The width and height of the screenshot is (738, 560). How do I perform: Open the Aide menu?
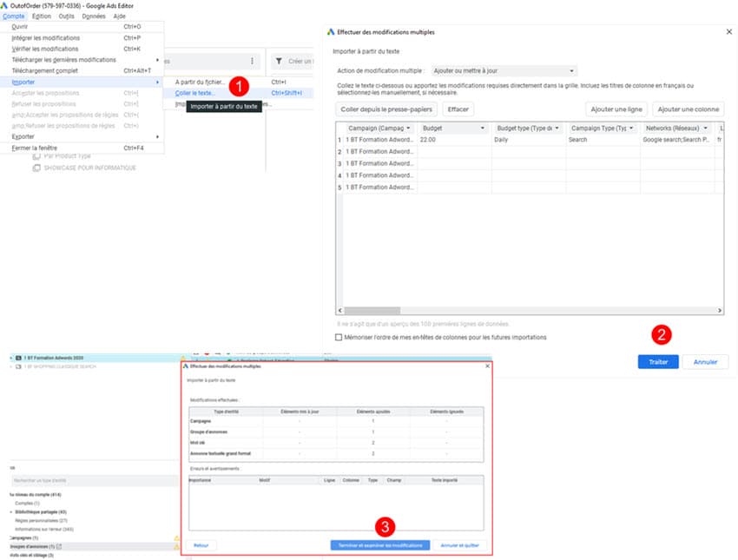pyautogui.click(x=120, y=16)
